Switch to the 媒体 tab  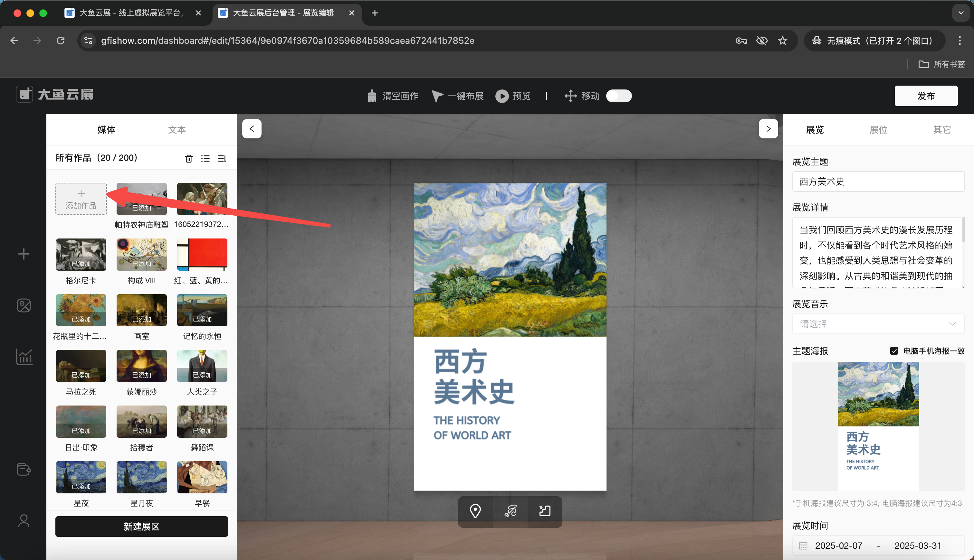[106, 130]
